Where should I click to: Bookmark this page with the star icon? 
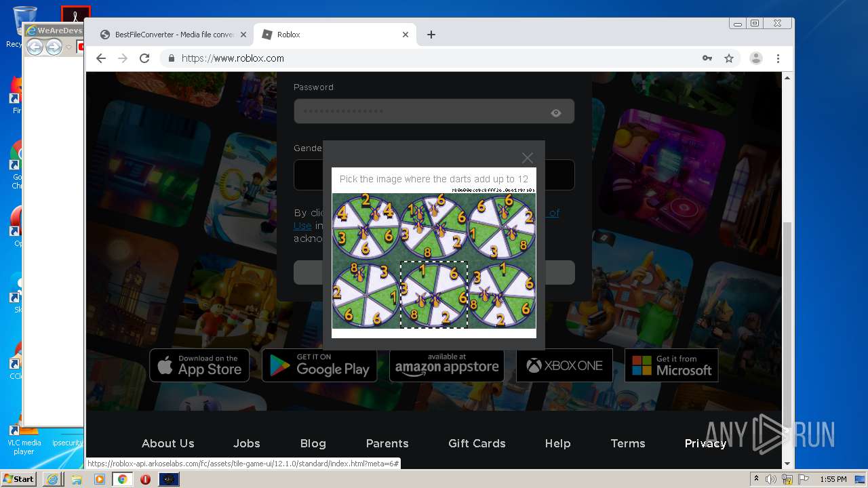[729, 58]
